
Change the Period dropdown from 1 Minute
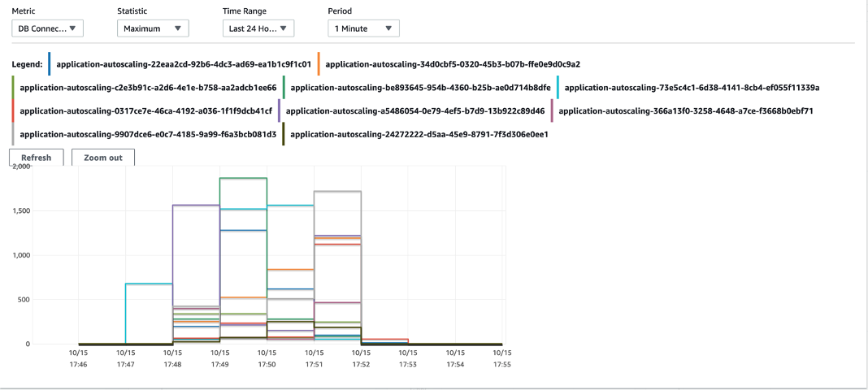pyautogui.click(x=363, y=28)
